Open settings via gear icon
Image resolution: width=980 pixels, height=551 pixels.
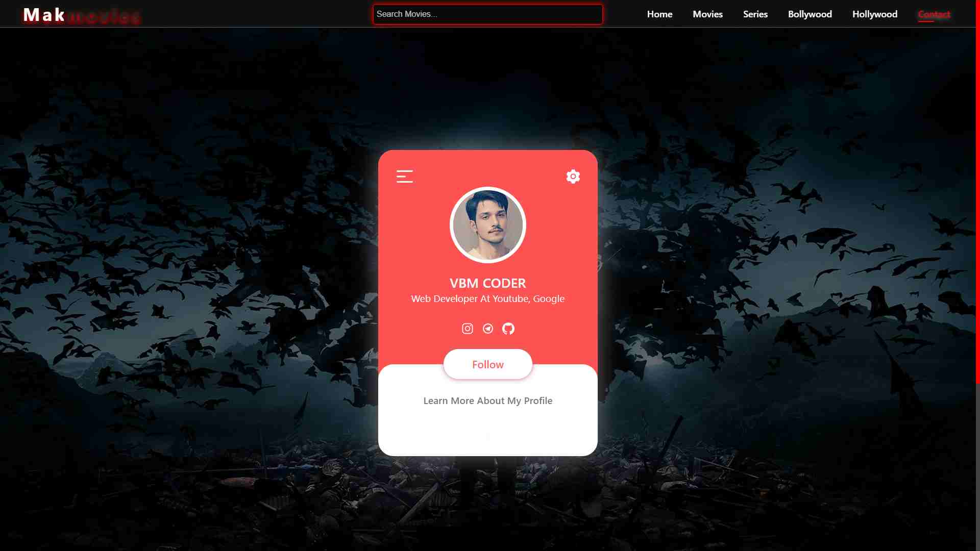[x=573, y=176]
